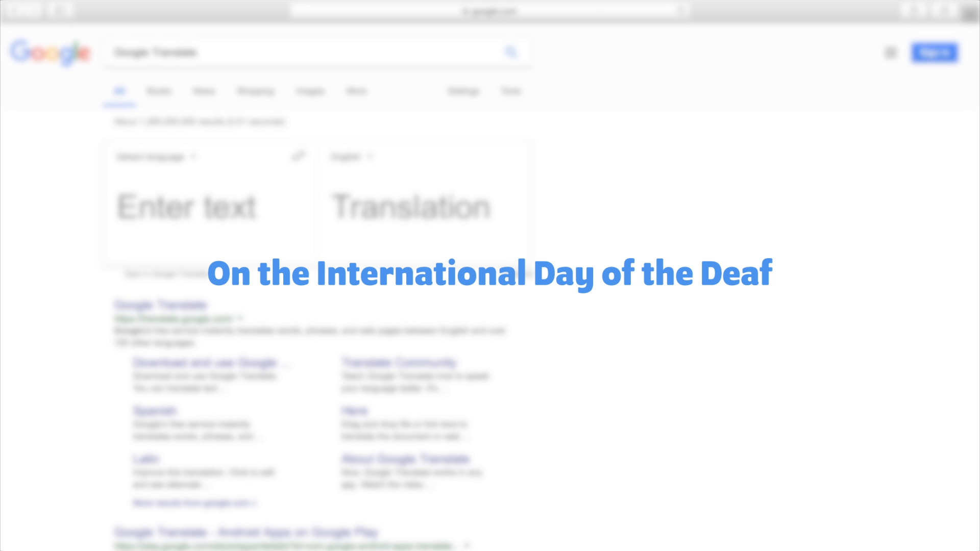Select the All results tab
The height and width of the screenshot is (551, 980).
[x=119, y=91]
